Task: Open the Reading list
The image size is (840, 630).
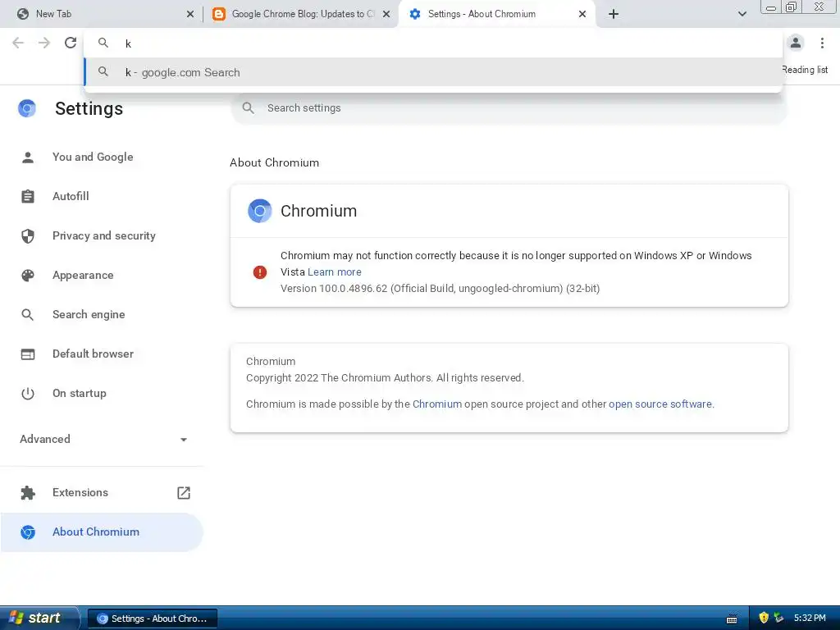Action: click(805, 70)
